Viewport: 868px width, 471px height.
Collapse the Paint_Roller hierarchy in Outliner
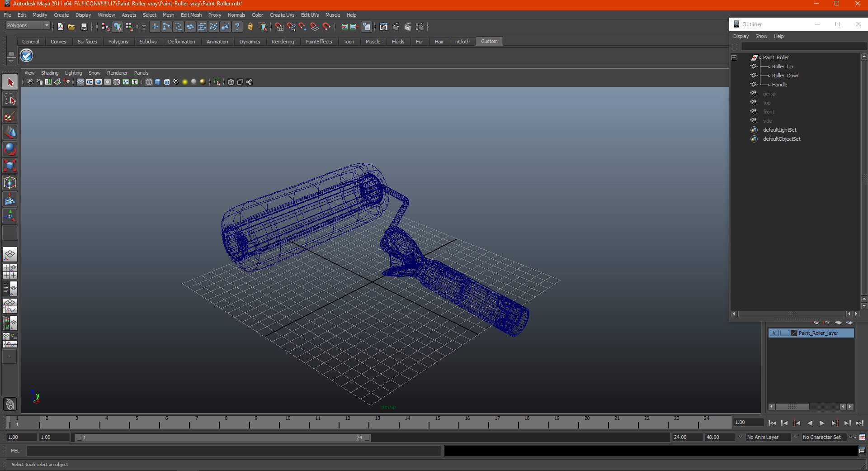click(734, 57)
